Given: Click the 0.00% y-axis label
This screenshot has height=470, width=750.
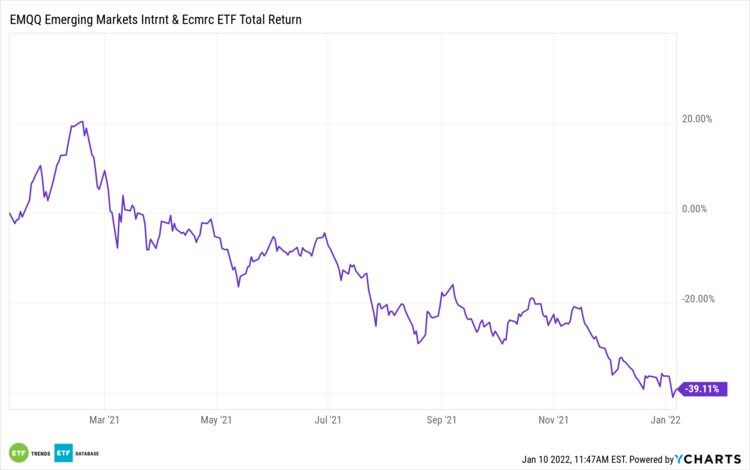Looking at the screenshot, I should coord(694,209).
